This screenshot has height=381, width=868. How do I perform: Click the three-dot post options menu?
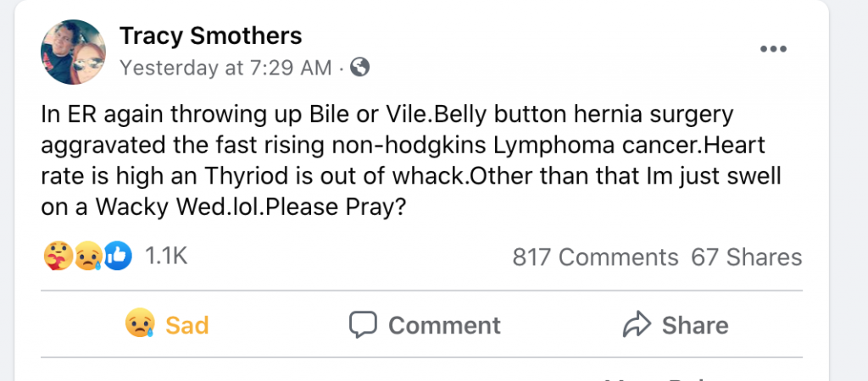[x=772, y=50]
